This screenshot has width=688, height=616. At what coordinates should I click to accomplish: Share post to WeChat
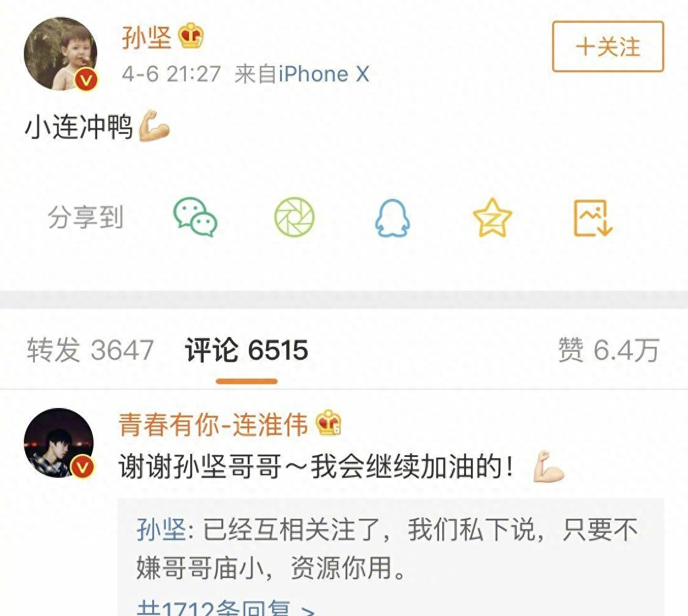195,217
